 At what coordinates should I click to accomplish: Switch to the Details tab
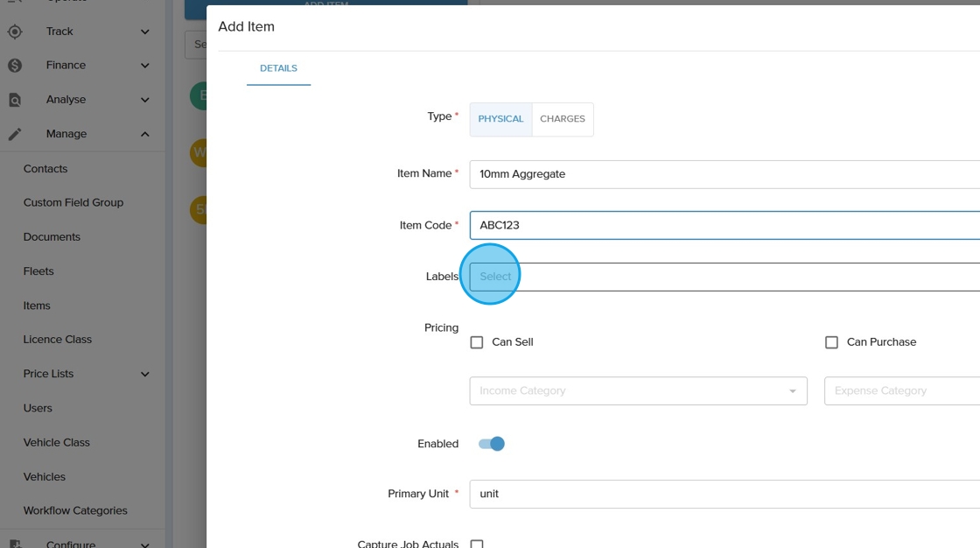278,68
